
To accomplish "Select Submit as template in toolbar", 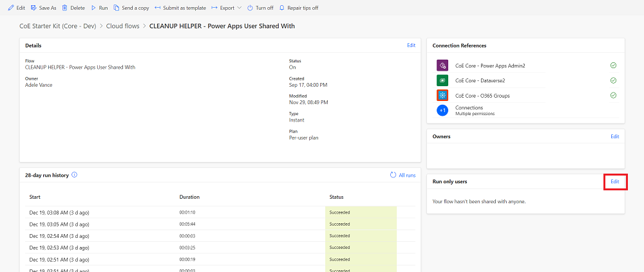I will (180, 8).
